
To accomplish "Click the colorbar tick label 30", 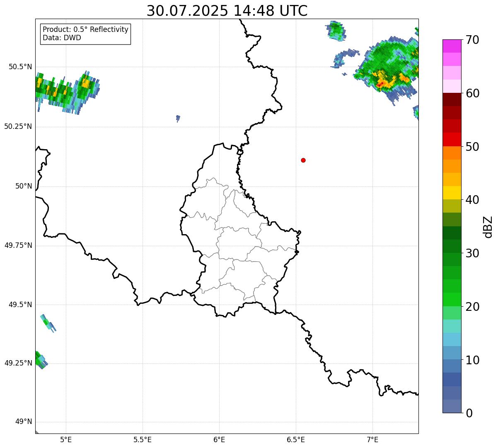I will [472, 253].
